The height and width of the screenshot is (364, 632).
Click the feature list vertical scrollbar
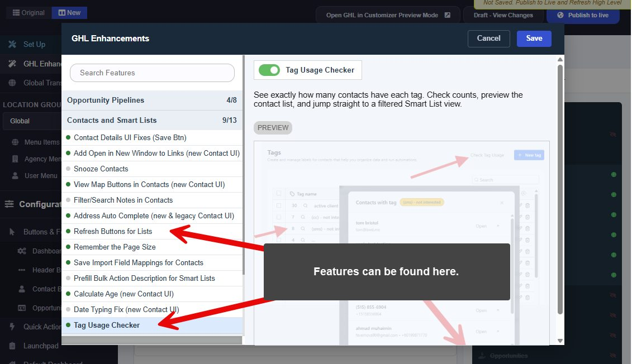point(244,165)
